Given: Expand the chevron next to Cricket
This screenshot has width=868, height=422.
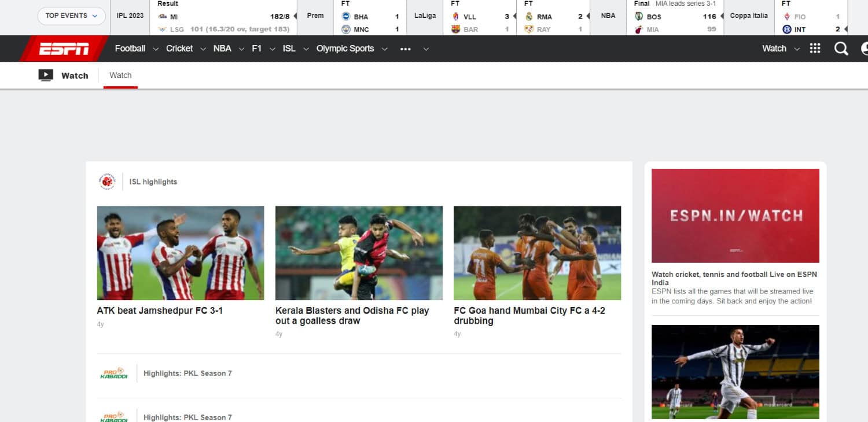Looking at the screenshot, I should (203, 49).
